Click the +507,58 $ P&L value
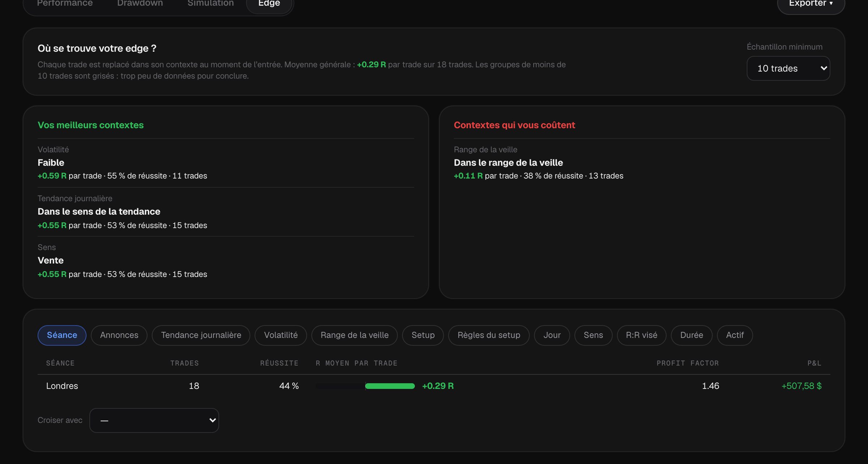Image resolution: width=868 pixels, height=464 pixels. [801, 386]
